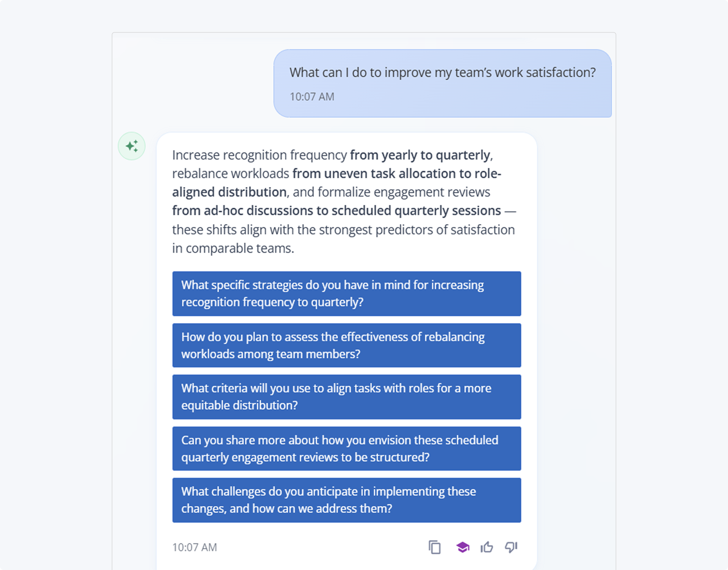Click the words "Increase recognition frequency"
Screen dimensions: 728x570
[259, 155]
